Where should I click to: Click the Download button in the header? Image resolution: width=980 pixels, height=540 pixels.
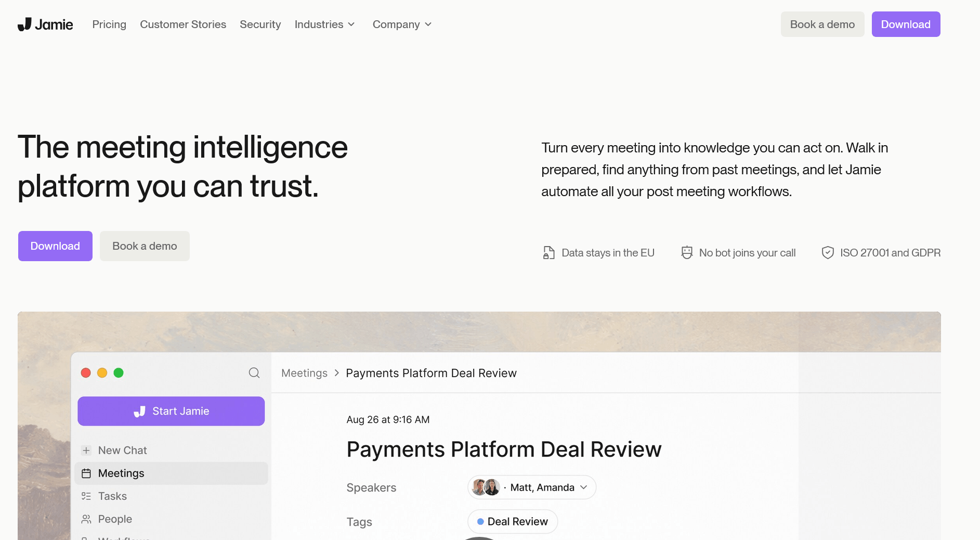(x=906, y=24)
